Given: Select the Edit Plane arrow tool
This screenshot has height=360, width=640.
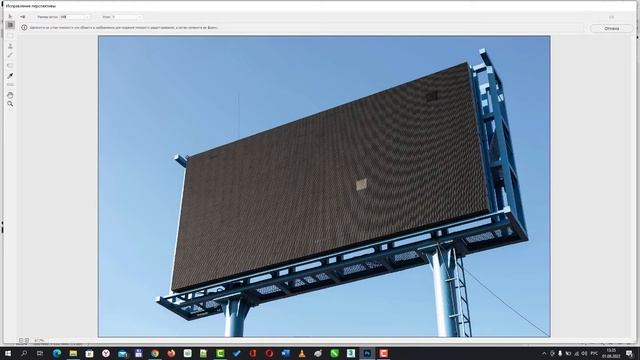Looking at the screenshot, I should [10, 16].
